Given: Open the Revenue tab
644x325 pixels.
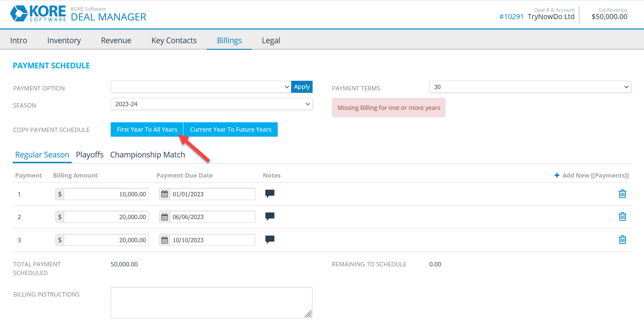Looking at the screenshot, I should tap(116, 41).
